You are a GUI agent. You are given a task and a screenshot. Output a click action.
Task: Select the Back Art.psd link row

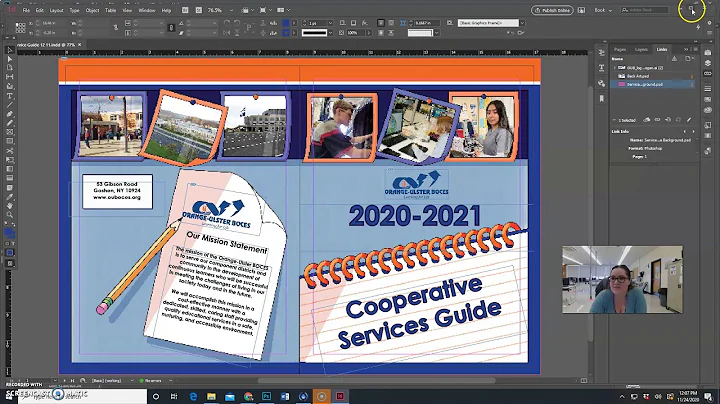(652, 76)
